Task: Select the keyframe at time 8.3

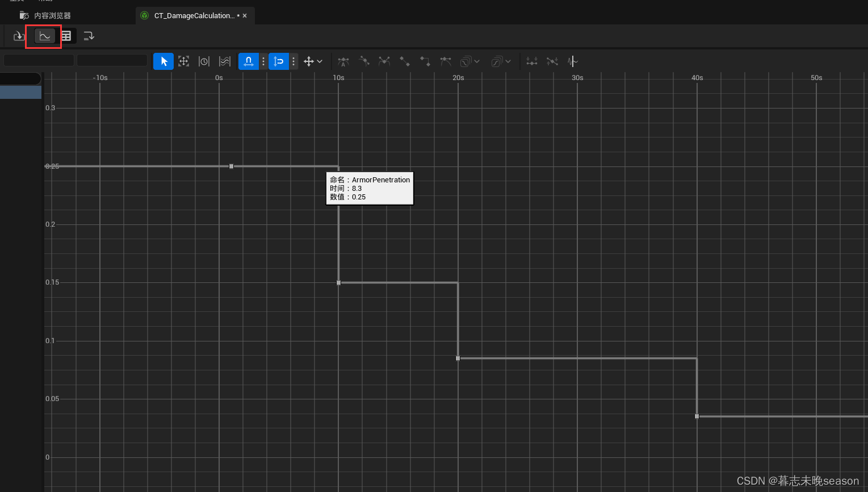Action: [x=230, y=166]
